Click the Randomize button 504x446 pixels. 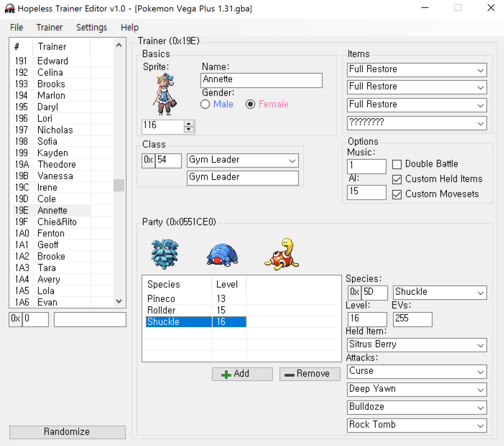[67, 432]
